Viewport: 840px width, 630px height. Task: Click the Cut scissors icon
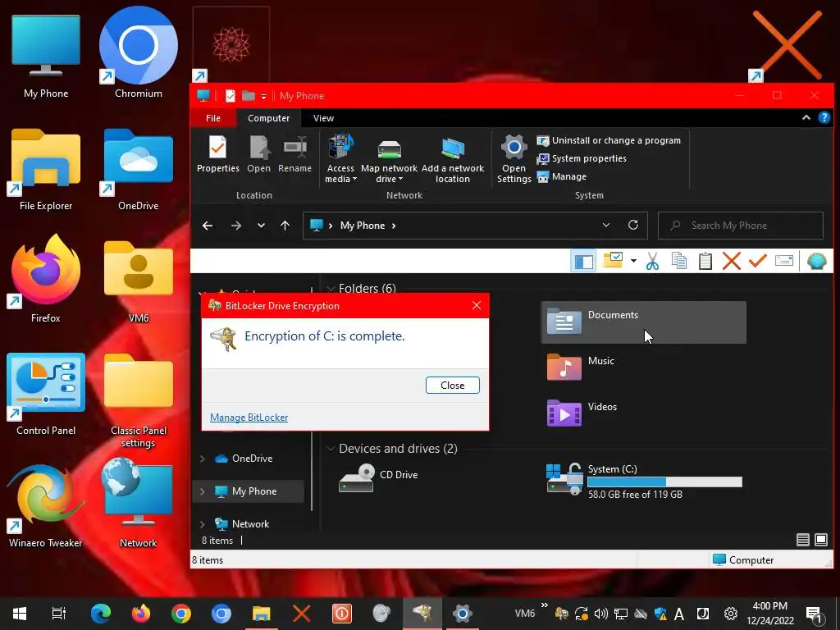tap(652, 261)
